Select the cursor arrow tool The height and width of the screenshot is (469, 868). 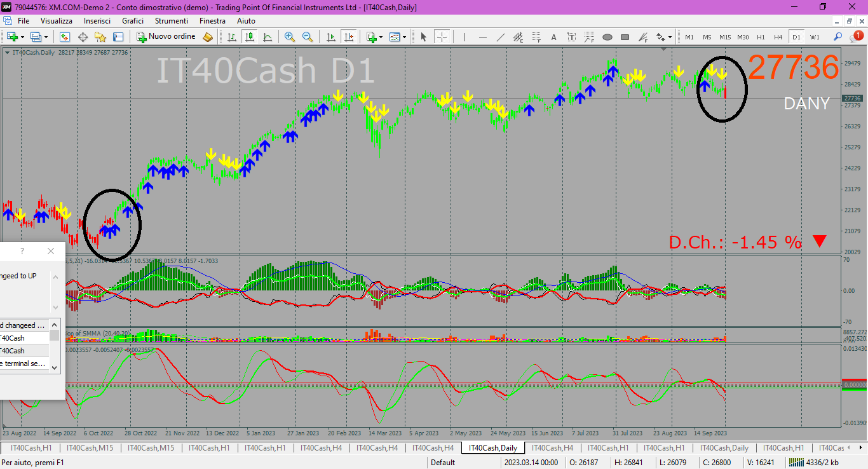click(424, 37)
